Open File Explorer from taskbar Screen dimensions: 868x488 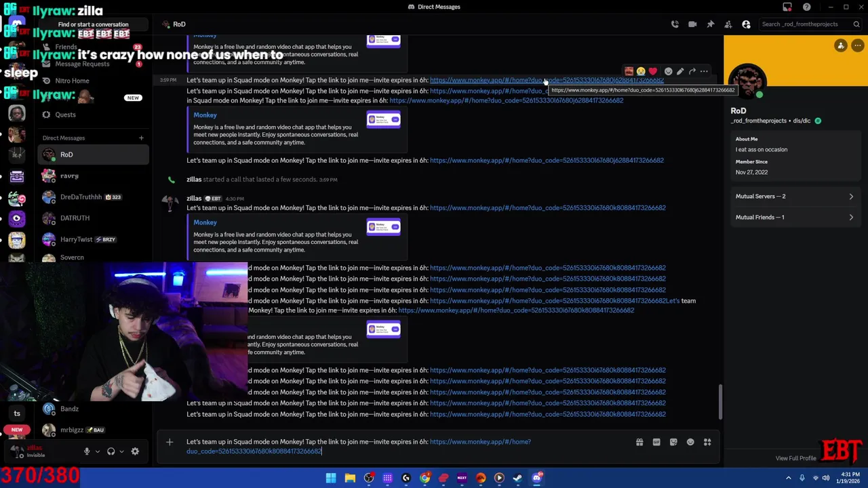click(x=350, y=478)
